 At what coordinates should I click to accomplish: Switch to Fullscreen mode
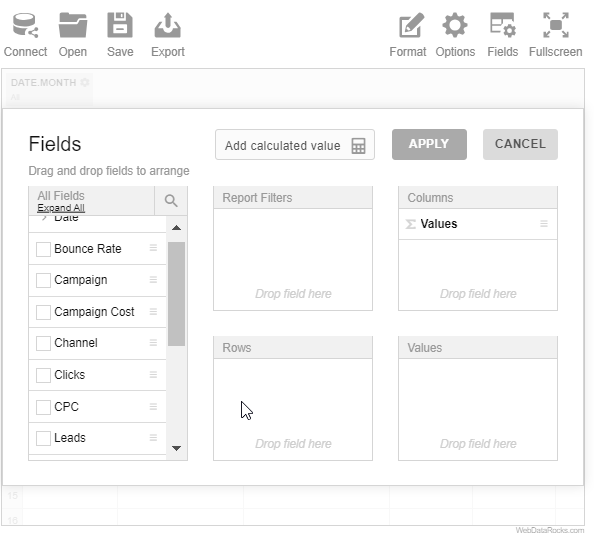click(x=555, y=25)
